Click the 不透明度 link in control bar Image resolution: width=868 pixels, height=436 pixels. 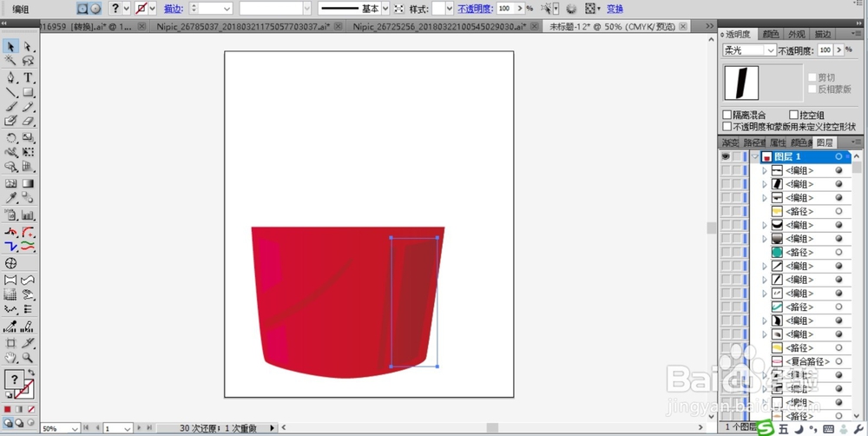click(x=475, y=9)
